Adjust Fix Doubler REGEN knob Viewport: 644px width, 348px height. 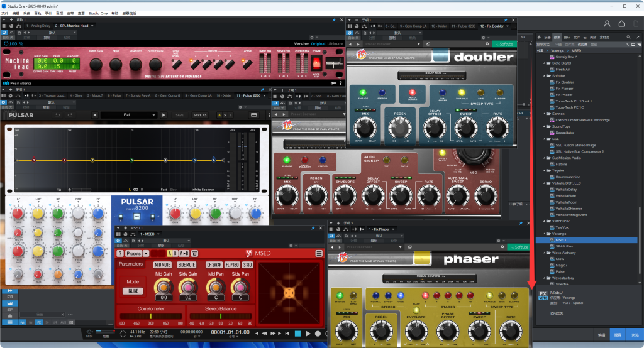point(399,128)
